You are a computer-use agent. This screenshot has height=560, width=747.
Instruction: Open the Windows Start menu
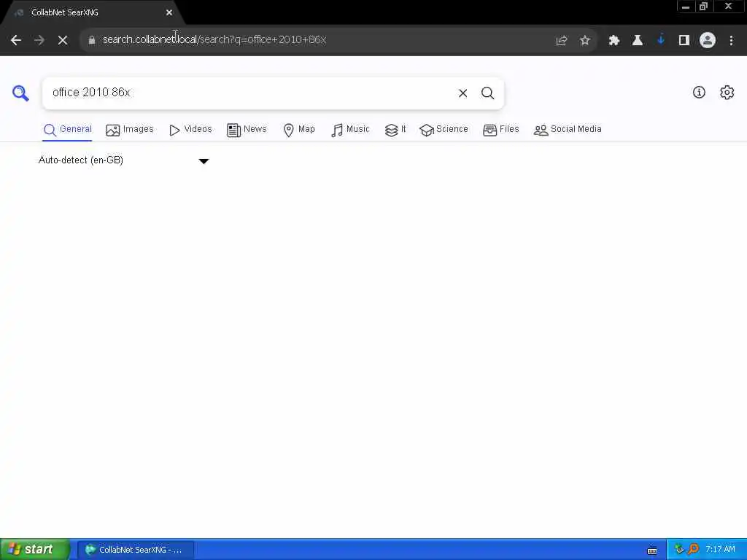click(x=35, y=550)
